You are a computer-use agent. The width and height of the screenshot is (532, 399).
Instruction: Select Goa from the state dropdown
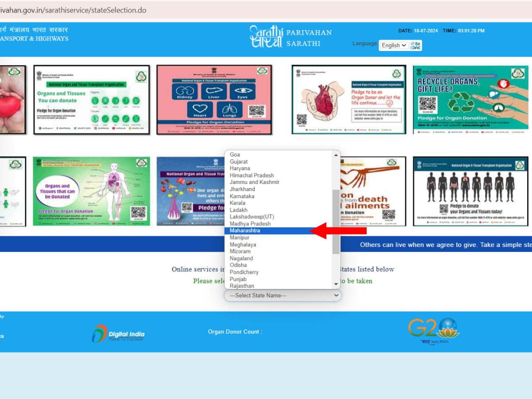click(235, 155)
